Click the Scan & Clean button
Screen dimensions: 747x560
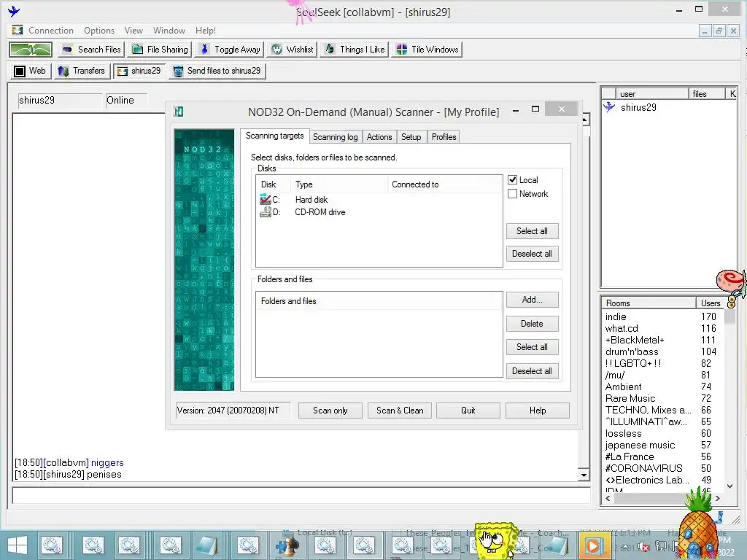point(400,411)
